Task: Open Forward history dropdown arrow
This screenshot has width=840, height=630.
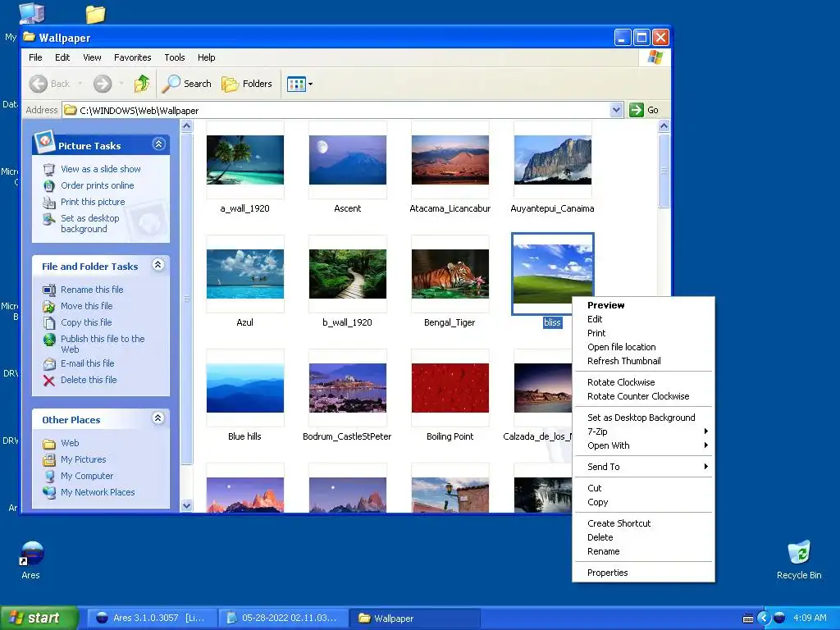Action: tap(121, 84)
